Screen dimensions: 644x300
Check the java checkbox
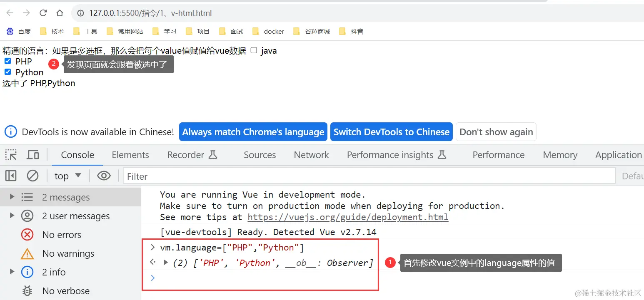[254, 51]
